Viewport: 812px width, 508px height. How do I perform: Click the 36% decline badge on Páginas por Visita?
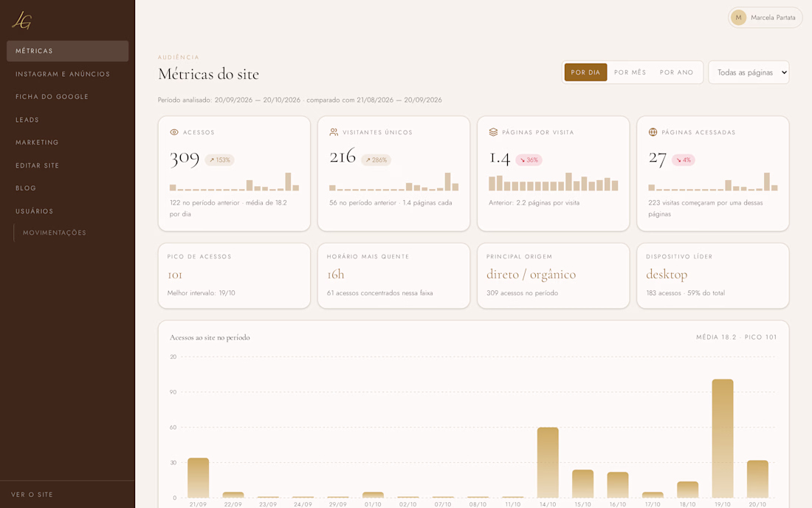[x=529, y=160]
